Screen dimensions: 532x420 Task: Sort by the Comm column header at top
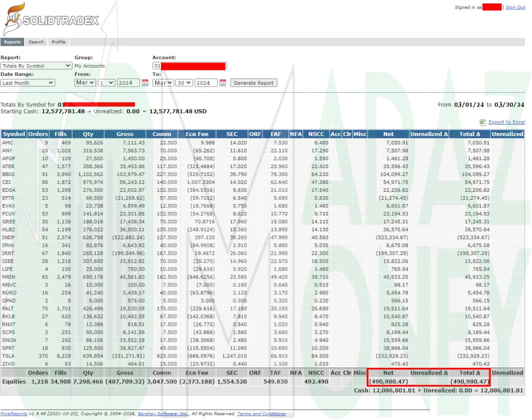click(x=162, y=134)
